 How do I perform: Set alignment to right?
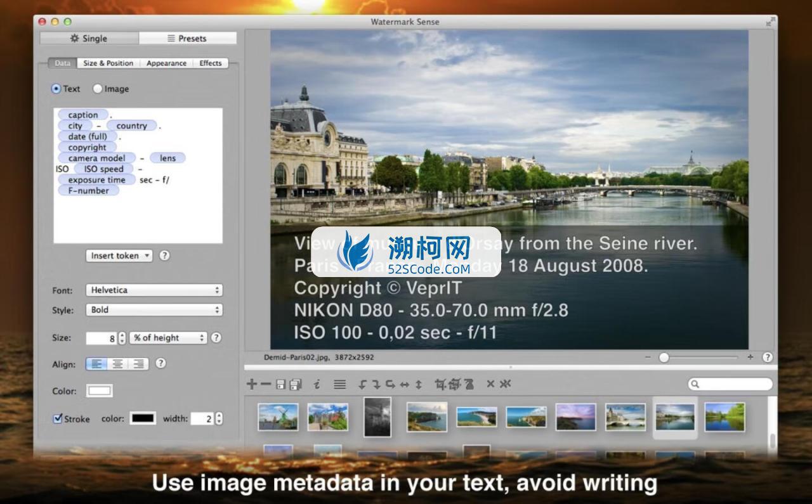[138, 364]
